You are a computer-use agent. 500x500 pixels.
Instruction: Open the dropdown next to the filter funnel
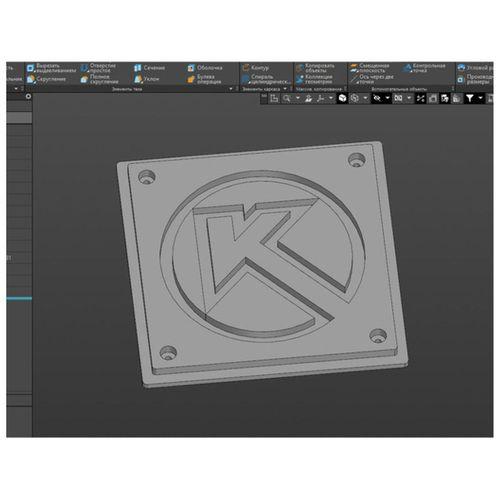pos(480,98)
